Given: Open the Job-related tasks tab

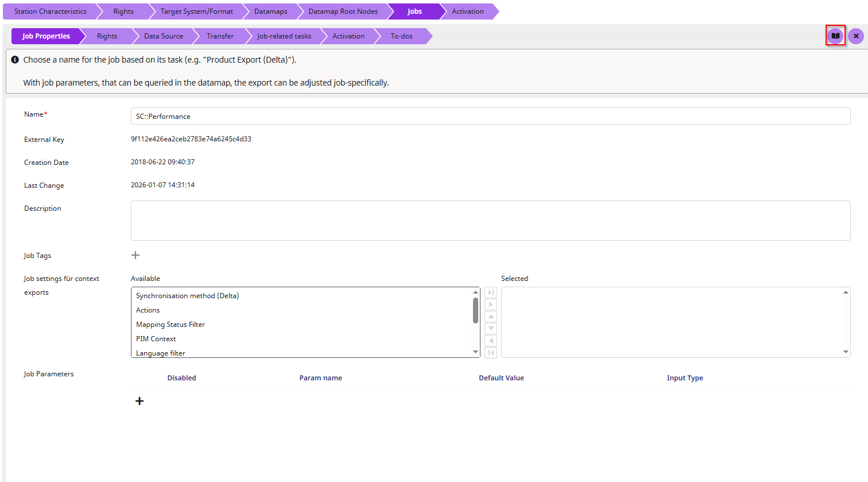Looking at the screenshot, I should pos(284,36).
